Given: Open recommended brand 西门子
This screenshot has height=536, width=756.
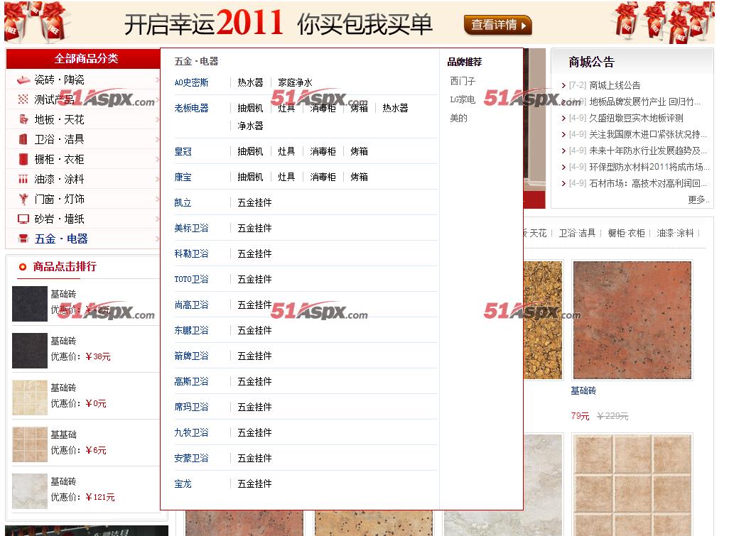Looking at the screenshot, I should [x=463, y=81].
